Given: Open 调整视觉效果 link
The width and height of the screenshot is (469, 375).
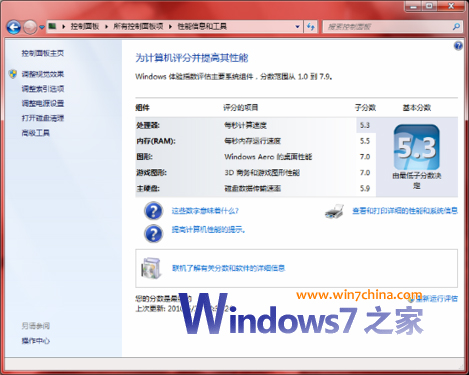Looking at the screenshot, I should pyautogui.click(x=43, y=74).
